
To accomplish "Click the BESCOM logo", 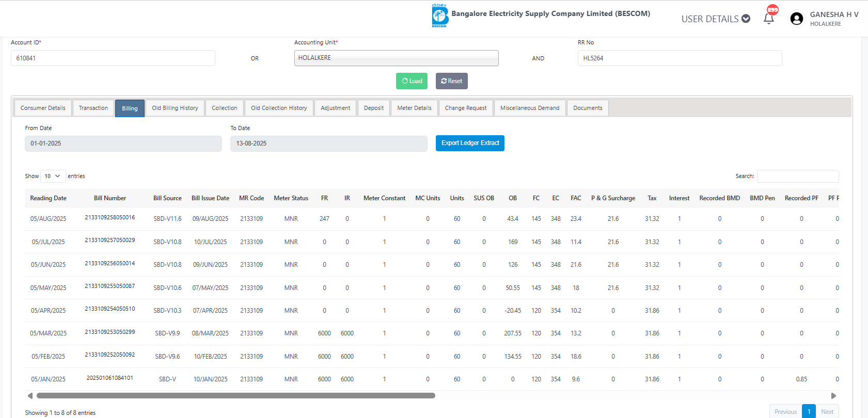I will point(439,15).
